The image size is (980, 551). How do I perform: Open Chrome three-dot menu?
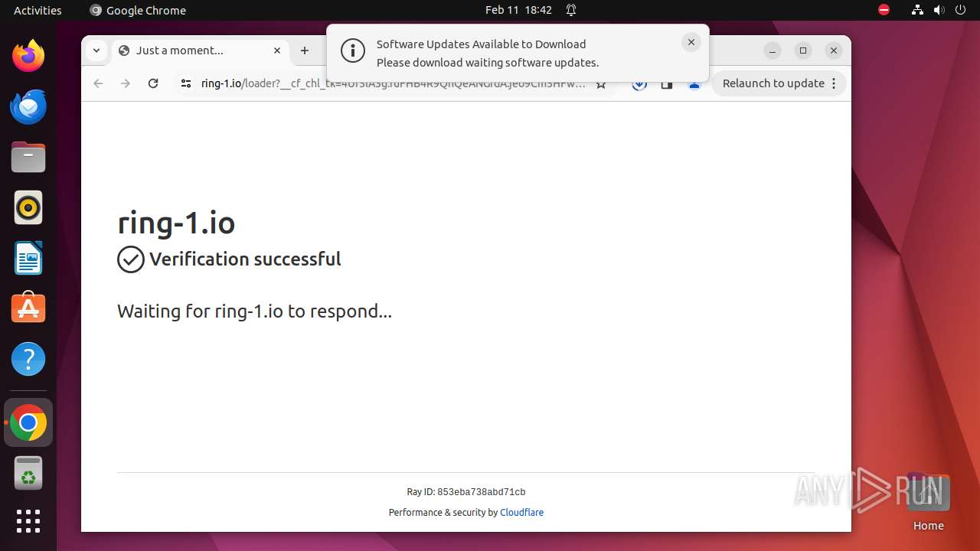pos(834,83)
